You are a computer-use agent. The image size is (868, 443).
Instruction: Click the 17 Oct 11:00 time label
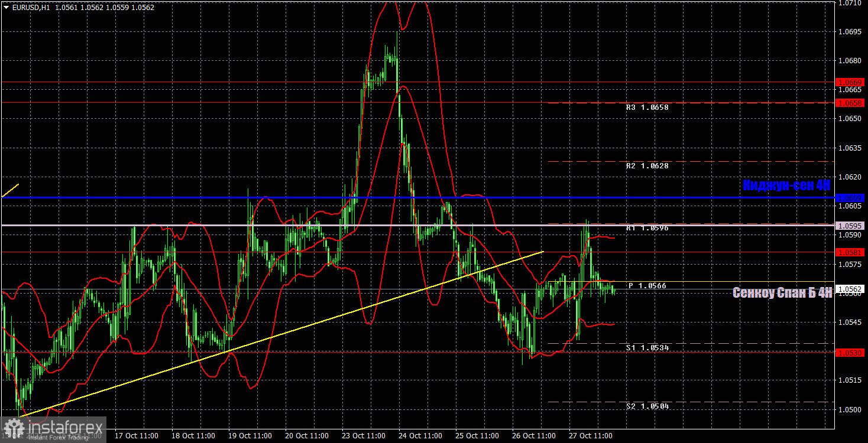tap(137, 436)
